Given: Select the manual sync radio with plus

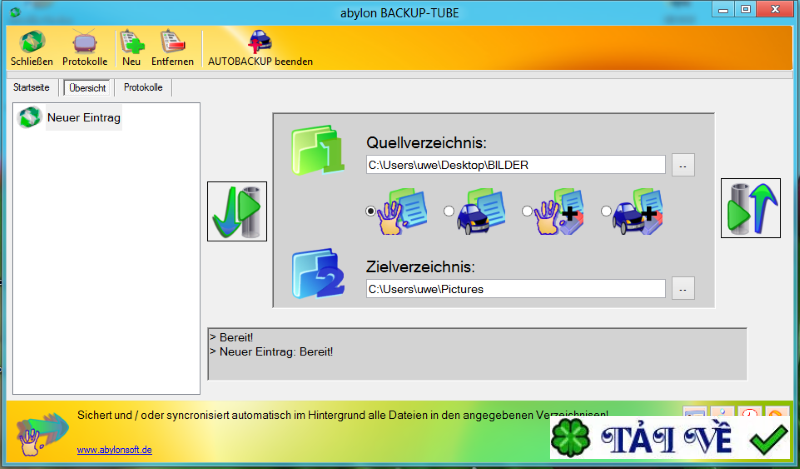Looking at the screenshot, I should [x=527, y=211].
